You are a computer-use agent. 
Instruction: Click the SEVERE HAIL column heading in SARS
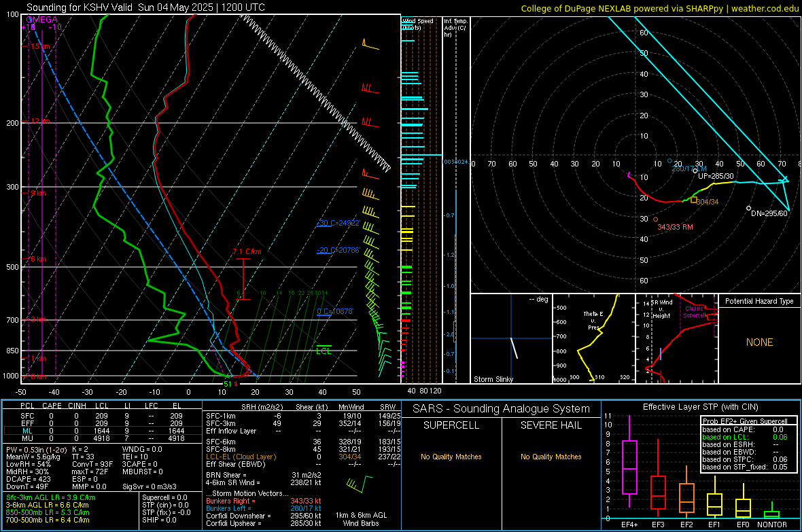(x=551, y=425)
